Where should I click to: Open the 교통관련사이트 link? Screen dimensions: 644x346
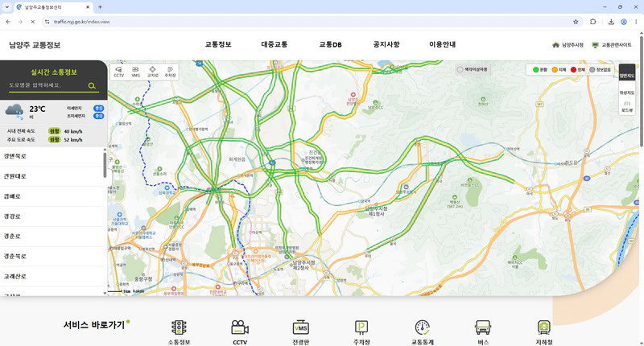[616, 45]
